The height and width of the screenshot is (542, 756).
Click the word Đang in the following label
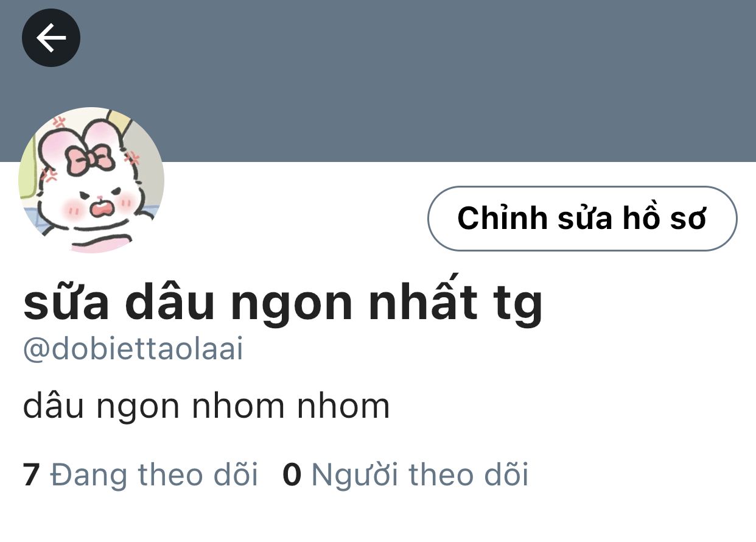tap(89, 475)
